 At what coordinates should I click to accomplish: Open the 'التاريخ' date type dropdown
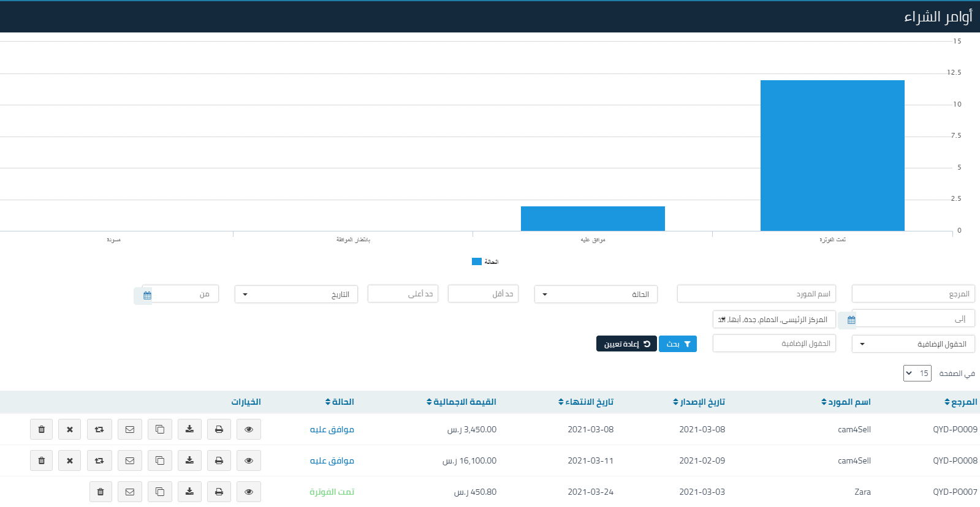tap(296, 295)
